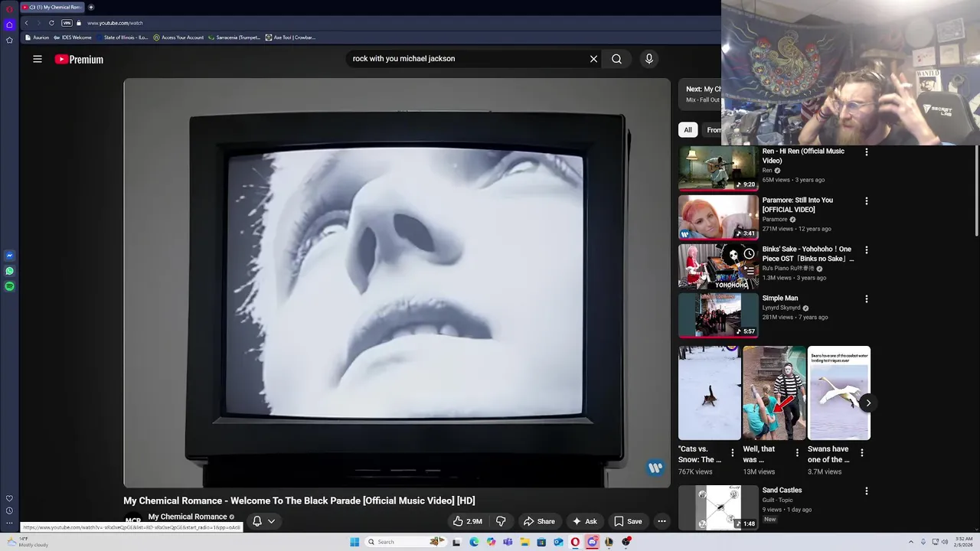Open options menu for 'Simple Man'
980x551 pixels.
pos(867,299)
